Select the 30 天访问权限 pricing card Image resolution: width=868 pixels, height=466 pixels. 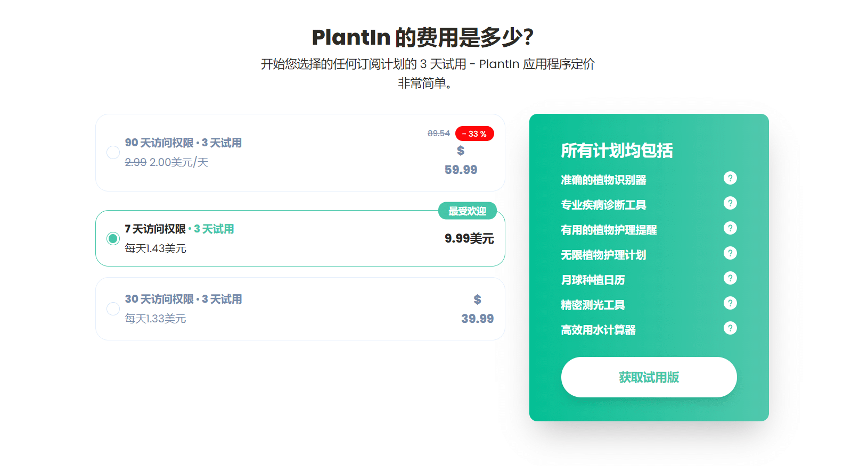coord(300,309)
